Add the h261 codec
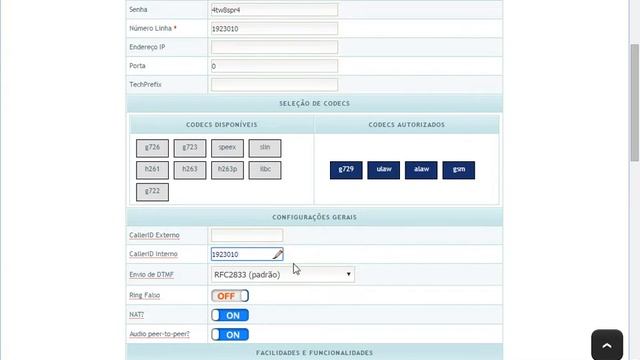Screen dimensions: 640x360 tap(152, 170)
